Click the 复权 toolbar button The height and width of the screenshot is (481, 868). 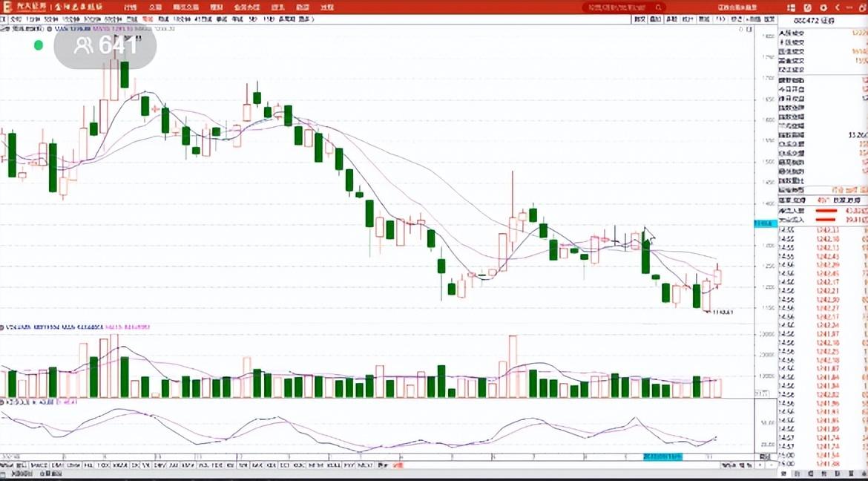[x=640, y=19]
